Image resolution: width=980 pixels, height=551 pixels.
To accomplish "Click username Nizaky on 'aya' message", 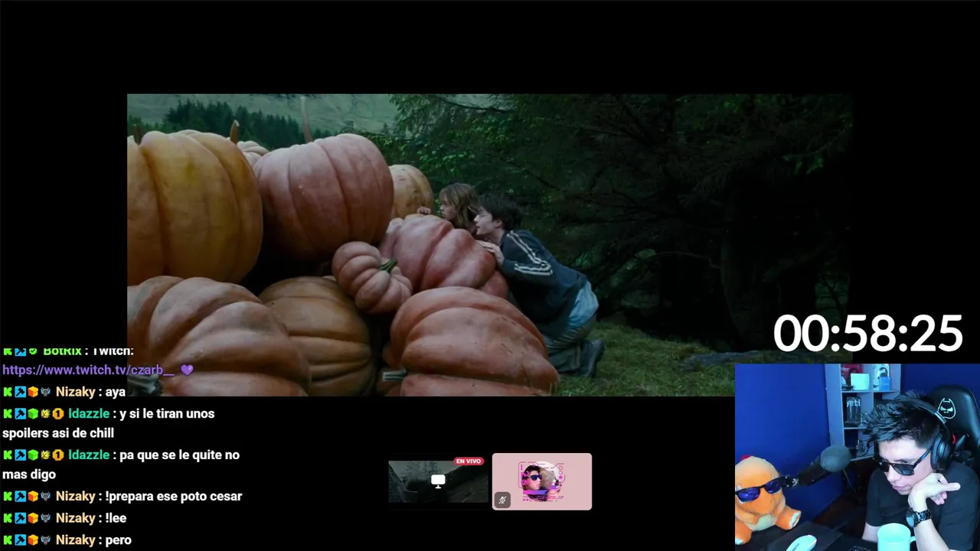I will (75, 392).
